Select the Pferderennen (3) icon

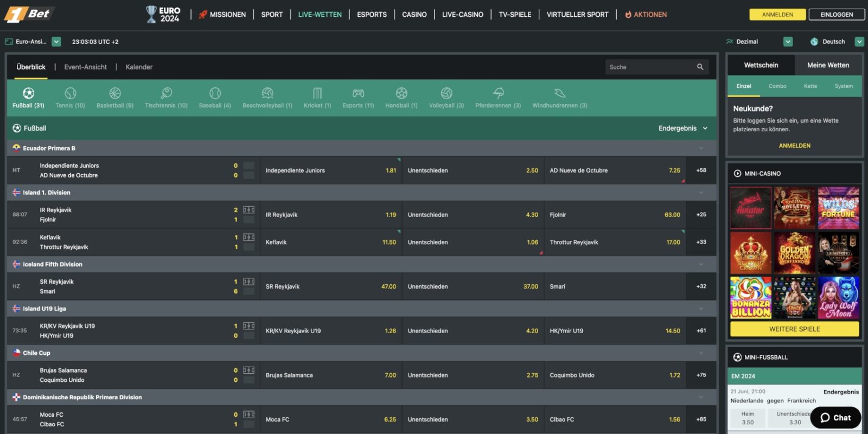pyautogui.click(x=498, y=93)
